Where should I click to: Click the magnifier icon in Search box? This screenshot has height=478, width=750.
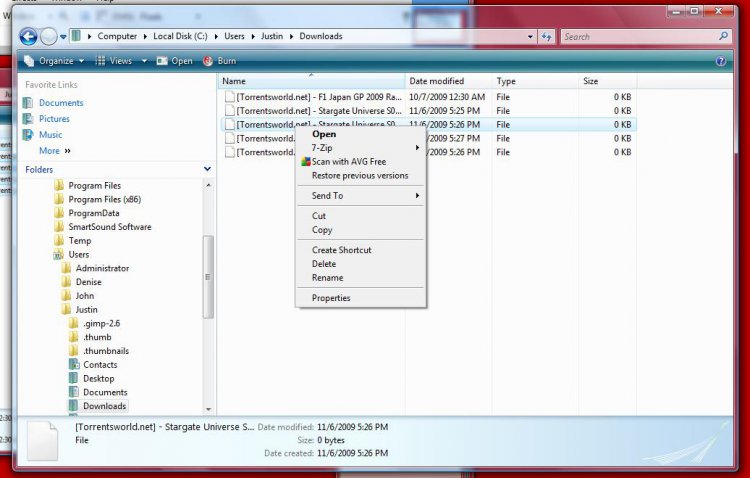click(723, 36)
